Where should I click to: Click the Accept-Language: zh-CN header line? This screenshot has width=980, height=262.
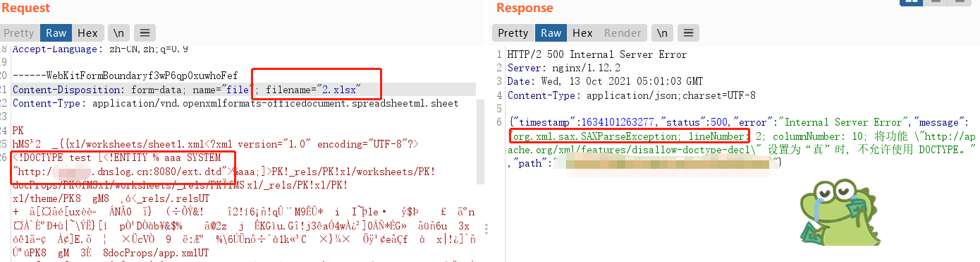[100, 49]
